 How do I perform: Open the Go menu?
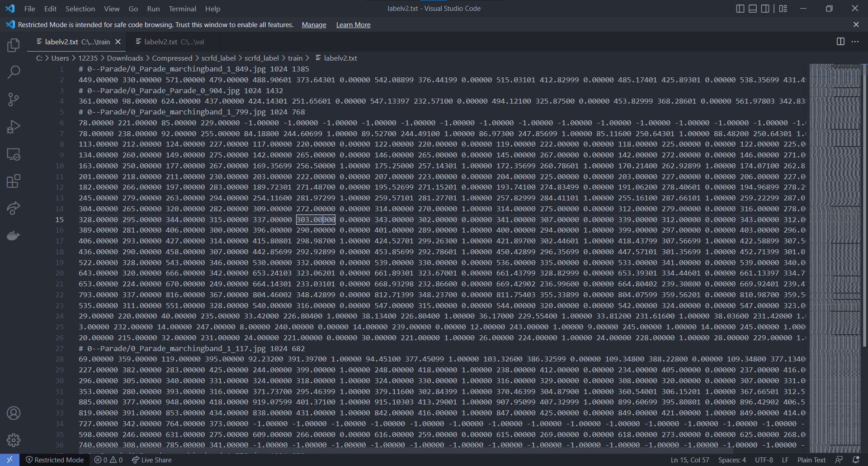coord(133,9)
